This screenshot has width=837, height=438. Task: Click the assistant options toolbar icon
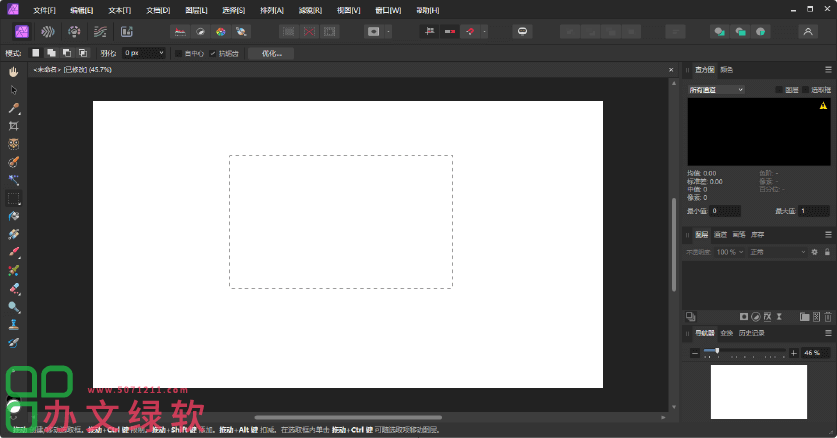pyautogui.click(x=522, y=32)
